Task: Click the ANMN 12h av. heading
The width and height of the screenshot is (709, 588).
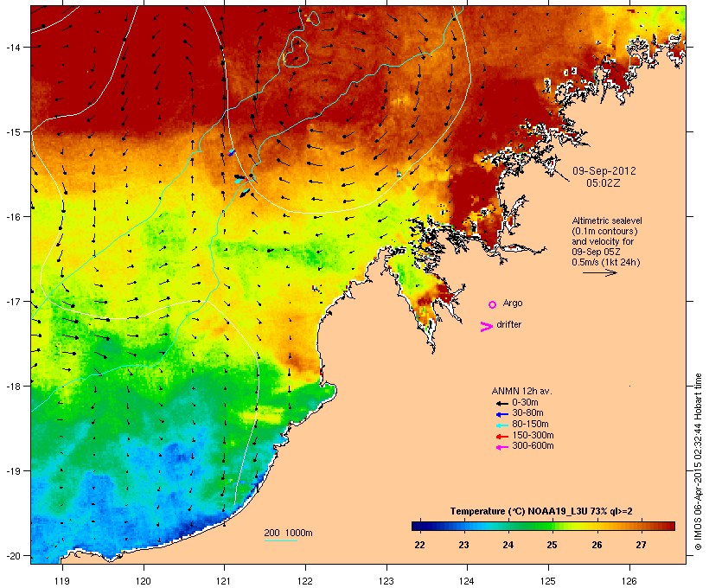Action: click(521, 391)
